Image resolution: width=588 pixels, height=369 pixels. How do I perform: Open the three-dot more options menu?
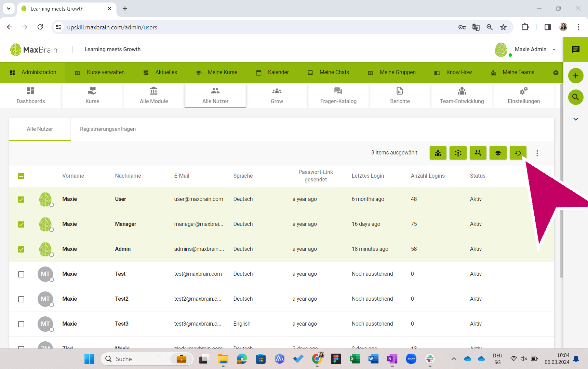537,153
